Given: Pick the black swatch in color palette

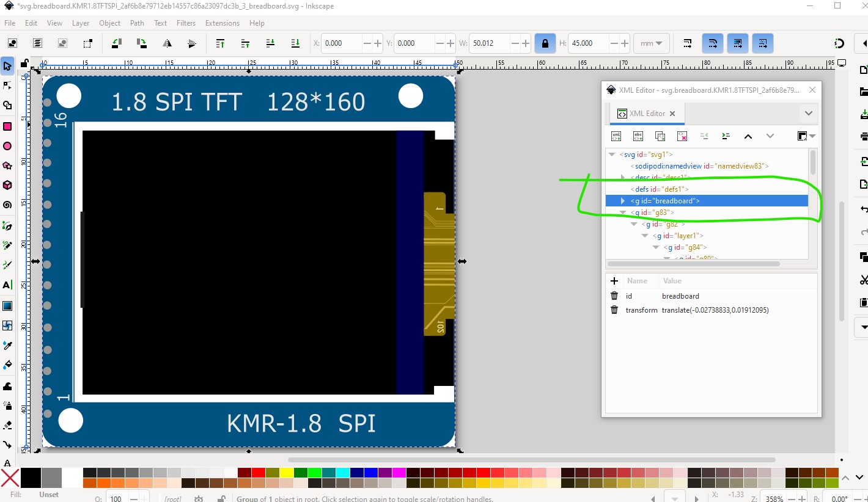Looking at the screenshot, I should pos(31,478).
